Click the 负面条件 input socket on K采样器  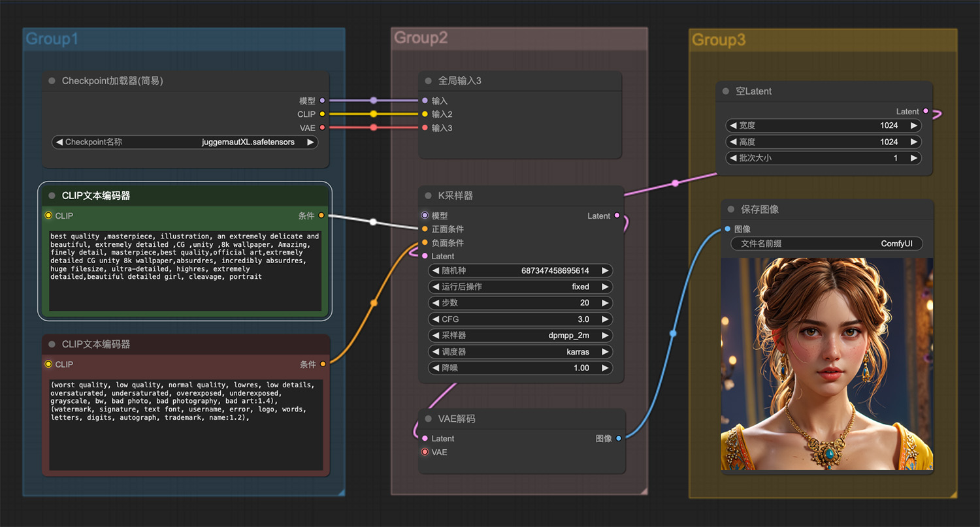(x=425, y=243)
